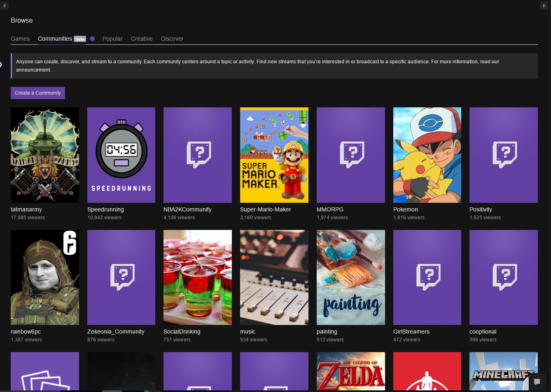Select the Communities tab
This screenshot has width=551, height=392.
coord(55,39)
